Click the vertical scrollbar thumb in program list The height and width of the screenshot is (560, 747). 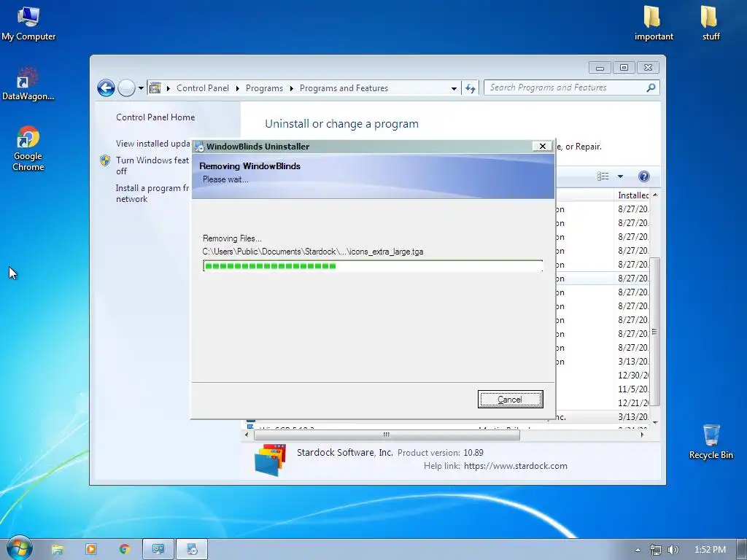655,332
